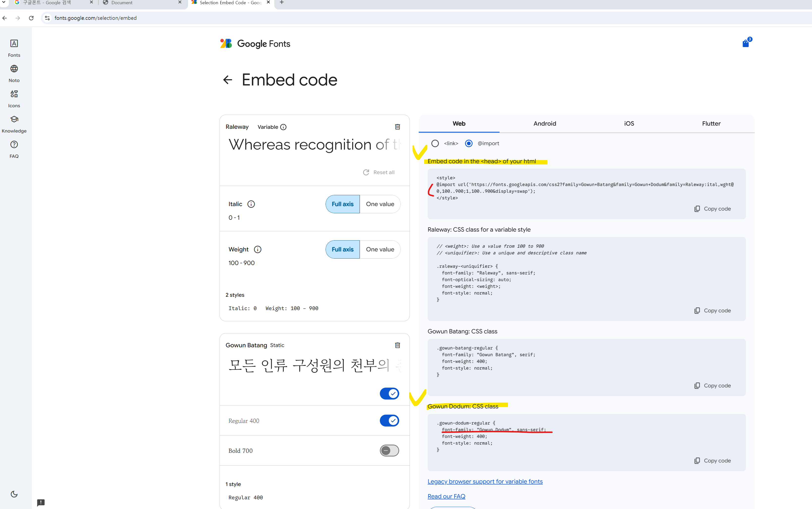Select One value for Weight

pos(380,249)
